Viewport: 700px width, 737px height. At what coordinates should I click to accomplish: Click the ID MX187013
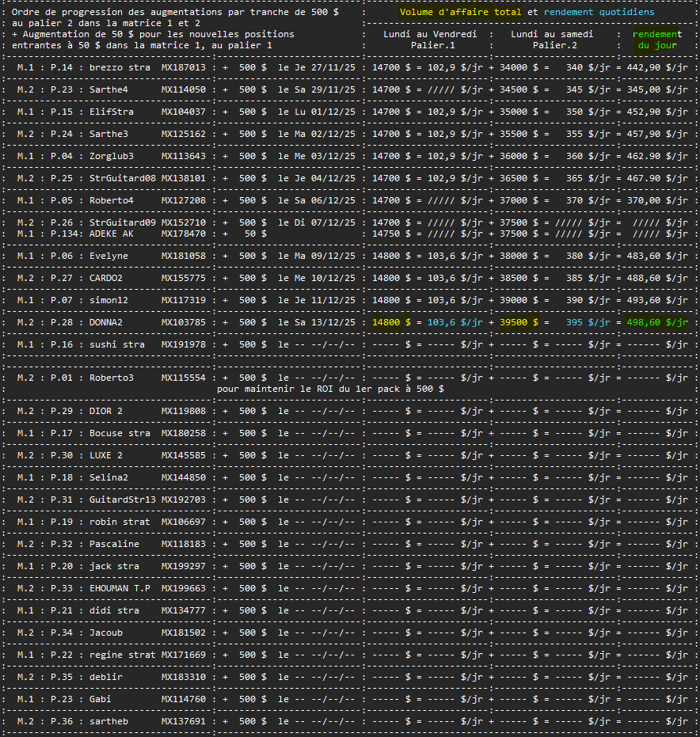coord(183,68)
